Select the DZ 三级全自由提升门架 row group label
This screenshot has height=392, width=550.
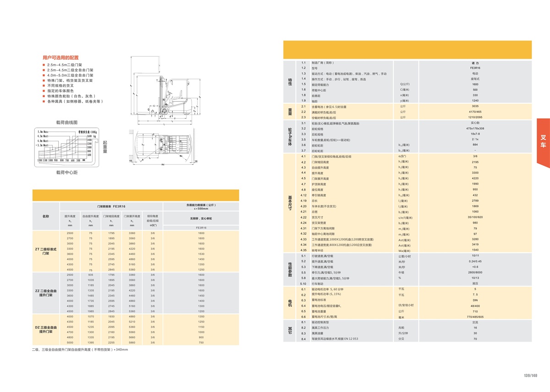45,330
